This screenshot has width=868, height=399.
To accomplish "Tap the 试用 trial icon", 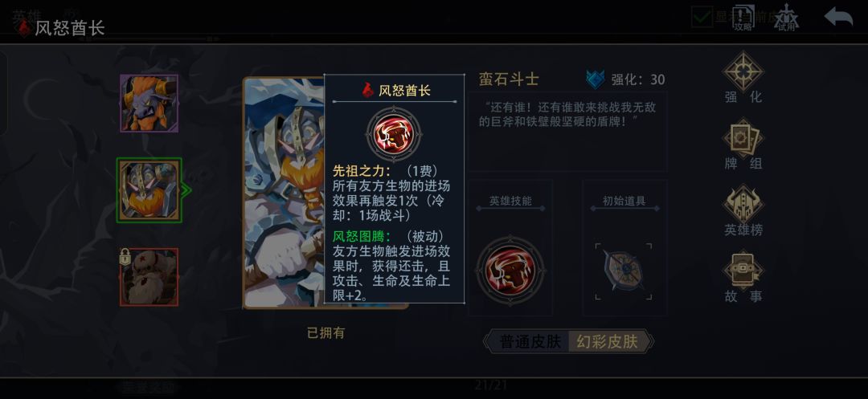I will [x=786, y=18].
